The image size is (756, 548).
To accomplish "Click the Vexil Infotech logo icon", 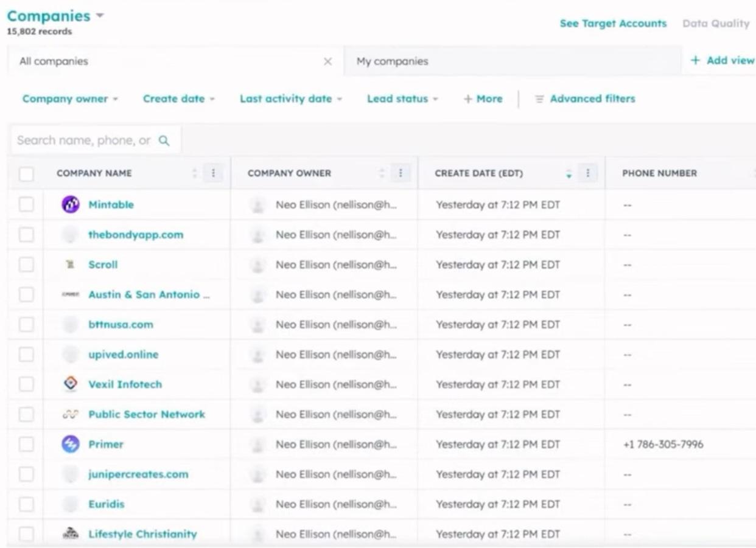I will (71, 384).
